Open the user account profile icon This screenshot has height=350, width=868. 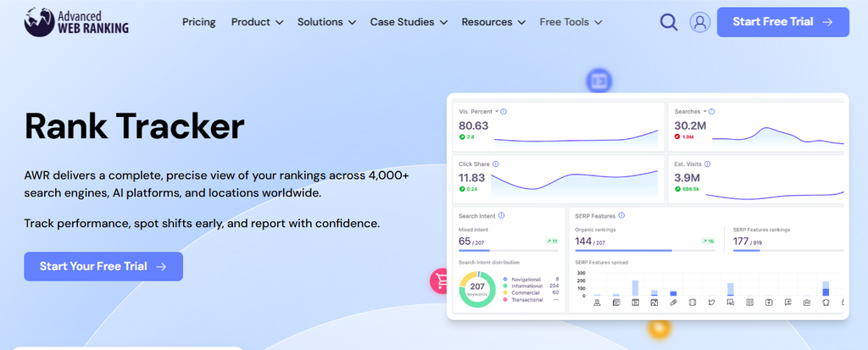click(x=699, y=22)
